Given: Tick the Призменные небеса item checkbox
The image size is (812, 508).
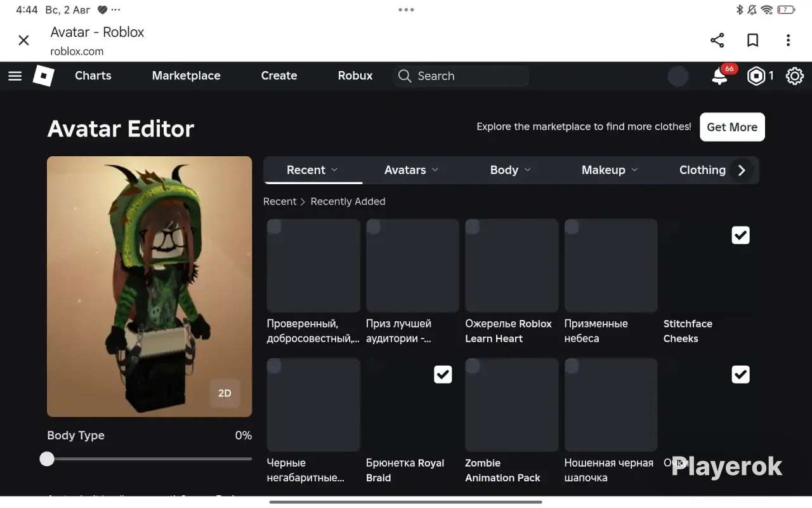Looking at the screenshot, I should point(572,227).
